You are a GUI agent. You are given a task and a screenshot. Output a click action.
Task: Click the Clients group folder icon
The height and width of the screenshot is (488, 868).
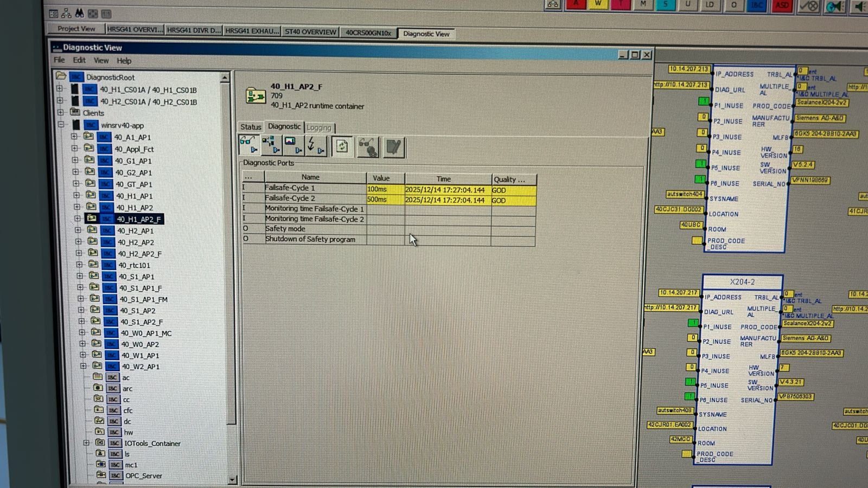point(75,112)
